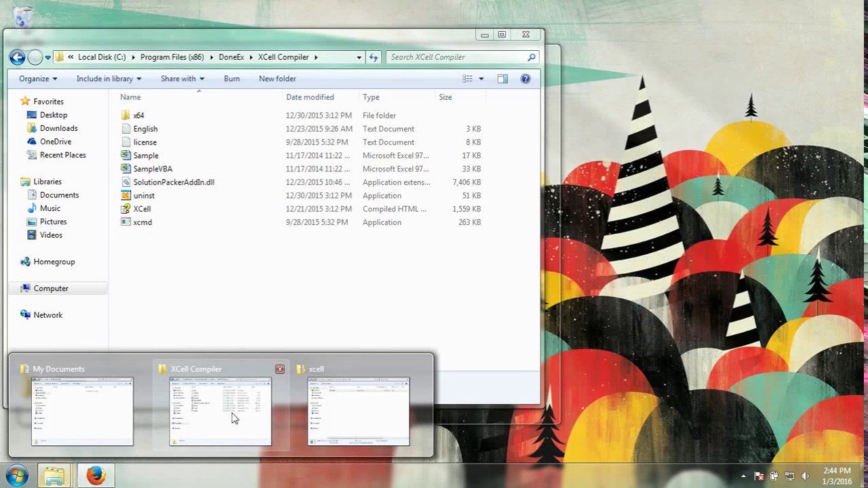Open Recent Places in the navigation pane
The height and width of the screenshot is (488, 868).
(62, 155)
